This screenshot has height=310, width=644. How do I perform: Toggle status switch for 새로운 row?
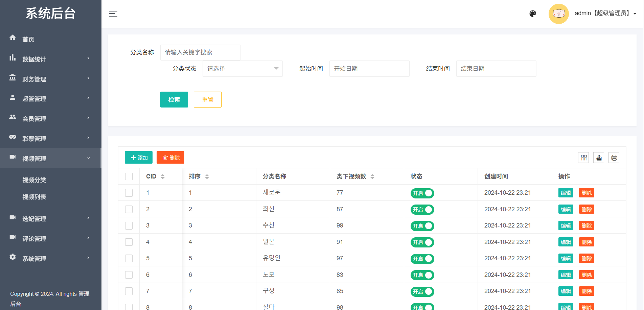coord(422,193)
